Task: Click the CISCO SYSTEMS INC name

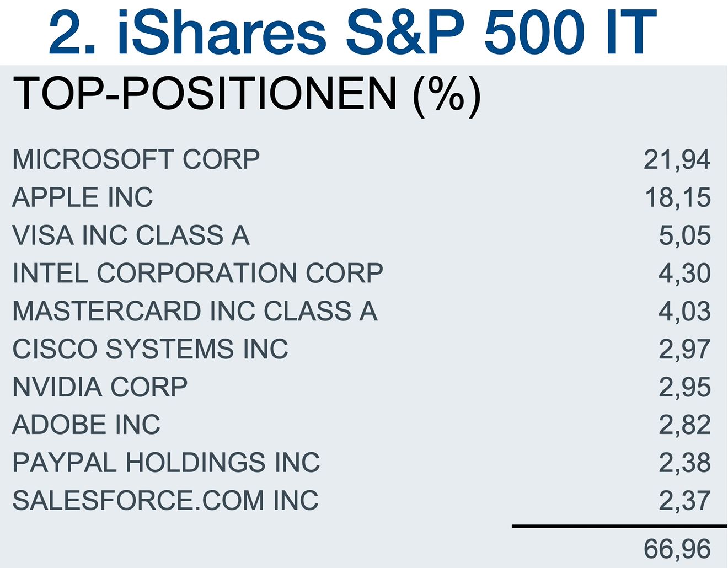Action: pyautogui.click(x=150, y=349)
